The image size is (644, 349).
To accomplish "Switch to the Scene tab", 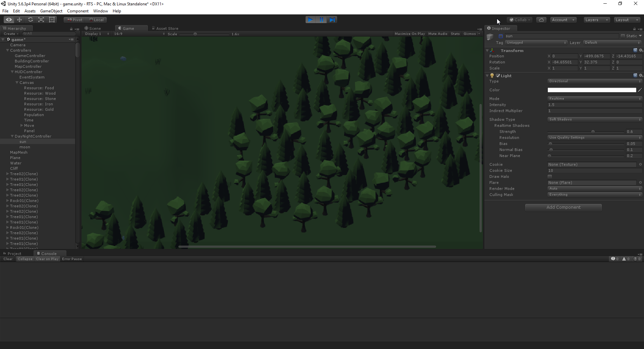I will click(x=93, y=29).
